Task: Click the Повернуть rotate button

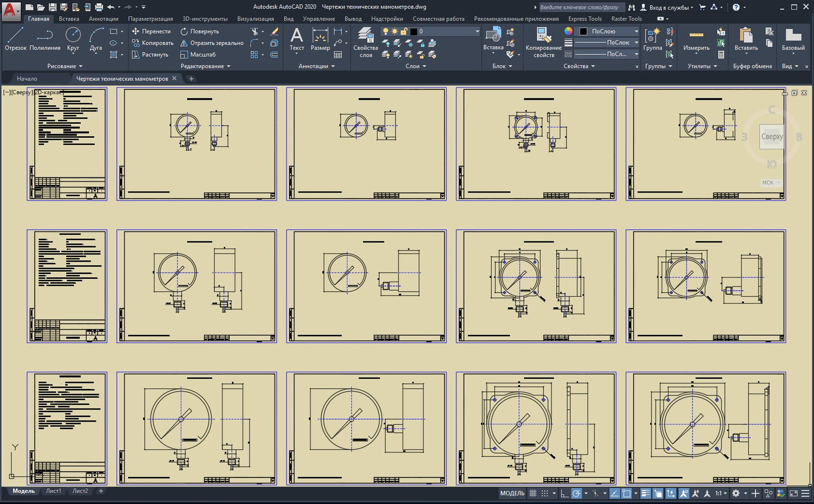Action: (200, 31)
